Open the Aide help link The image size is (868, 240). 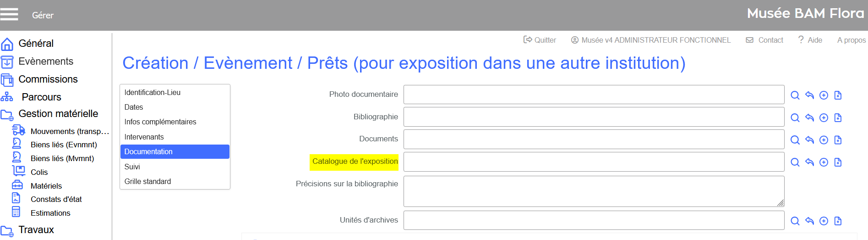[x=810, y=40]
